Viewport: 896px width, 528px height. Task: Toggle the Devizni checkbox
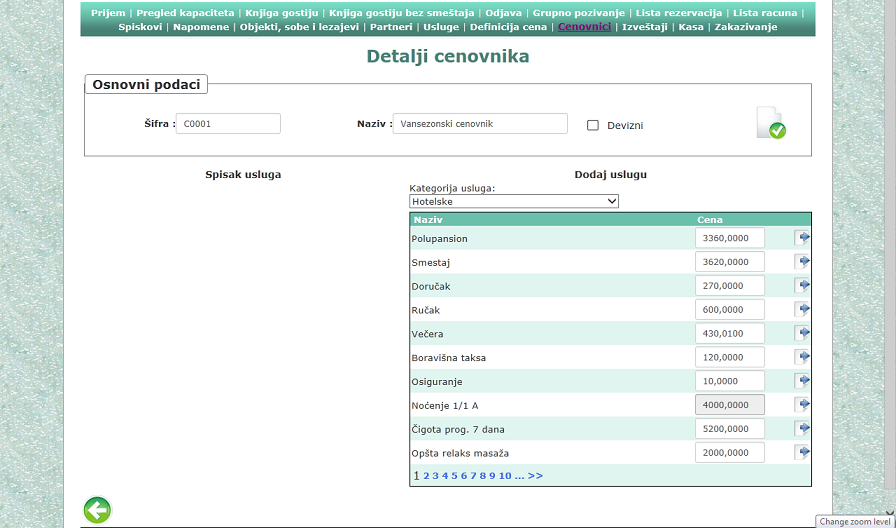[x=593, y=125]
